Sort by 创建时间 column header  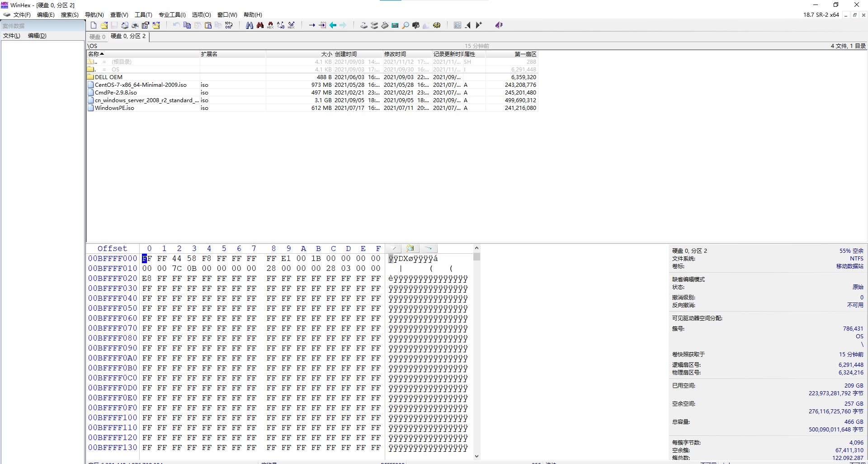pos(358,54)
